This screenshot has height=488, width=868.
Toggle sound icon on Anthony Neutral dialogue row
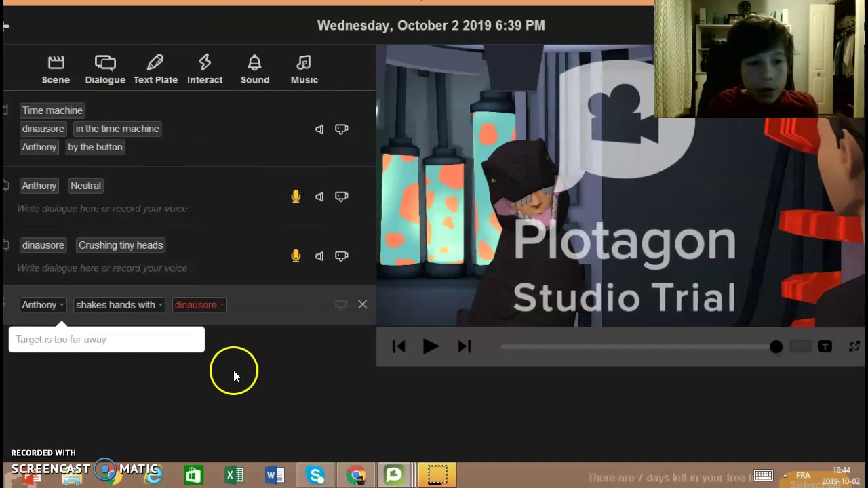pos(319,197)
